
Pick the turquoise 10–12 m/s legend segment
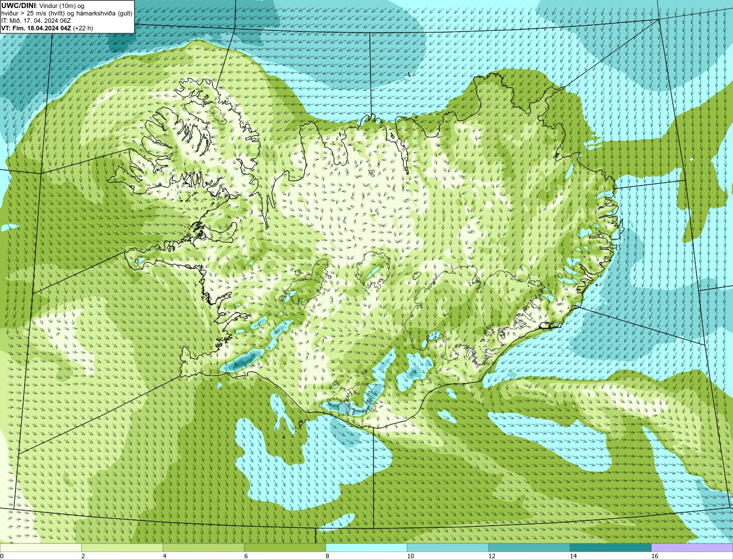coord(448,547)
